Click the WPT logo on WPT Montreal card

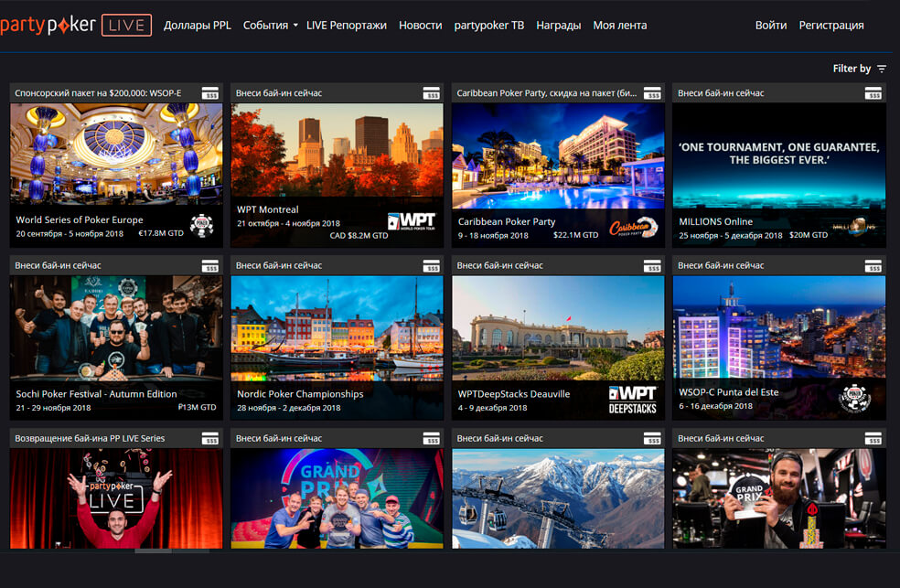pos(412,221)
